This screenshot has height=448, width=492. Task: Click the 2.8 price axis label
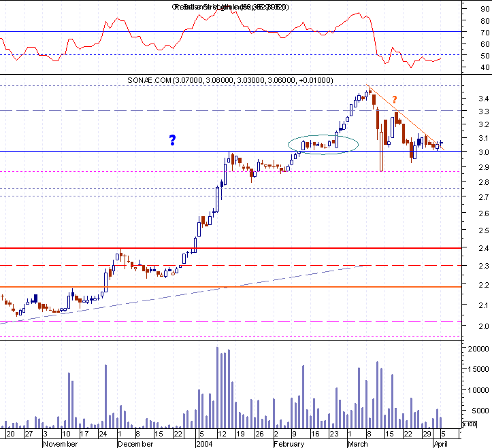484,182
